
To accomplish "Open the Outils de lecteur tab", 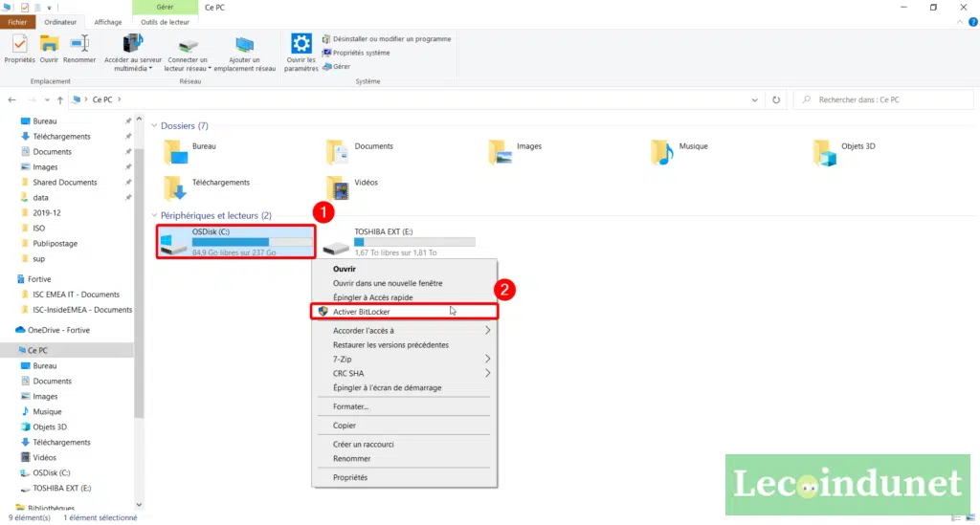I will coord(165,22).
